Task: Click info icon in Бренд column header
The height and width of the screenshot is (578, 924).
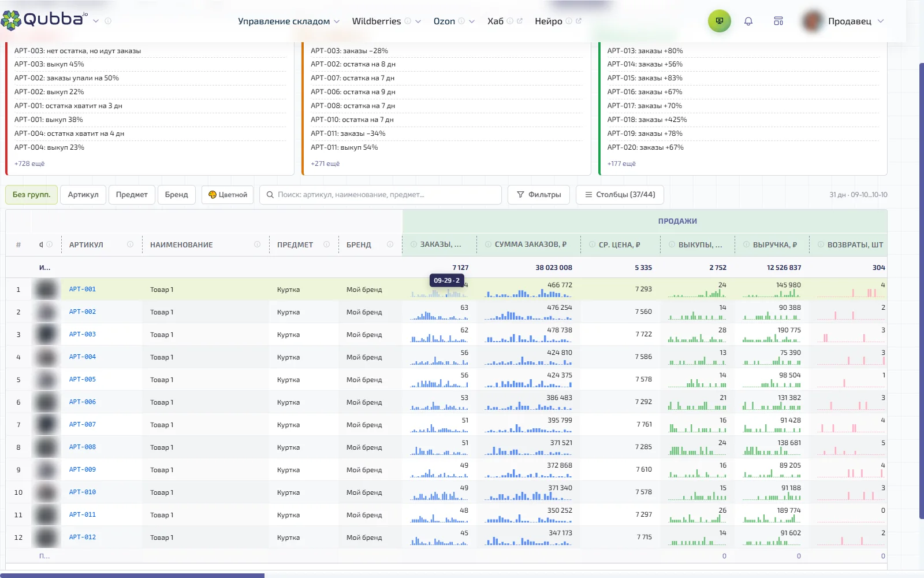Action: click(x=390, y=244)
